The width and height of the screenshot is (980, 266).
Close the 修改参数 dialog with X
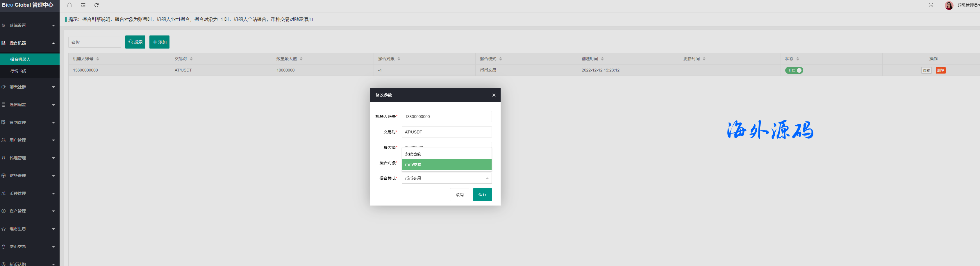tap(494, 95)
